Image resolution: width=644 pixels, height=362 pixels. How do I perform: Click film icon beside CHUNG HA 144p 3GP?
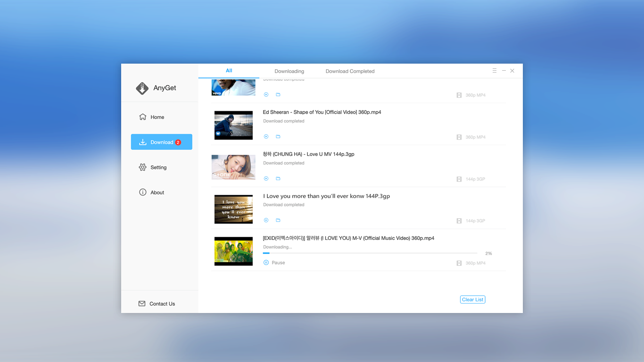[x=459, y=179]
